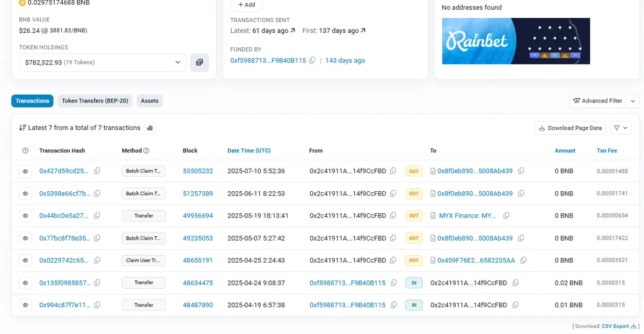
Task: Click the Advanced Filter button
Action: tap(598, 100)
